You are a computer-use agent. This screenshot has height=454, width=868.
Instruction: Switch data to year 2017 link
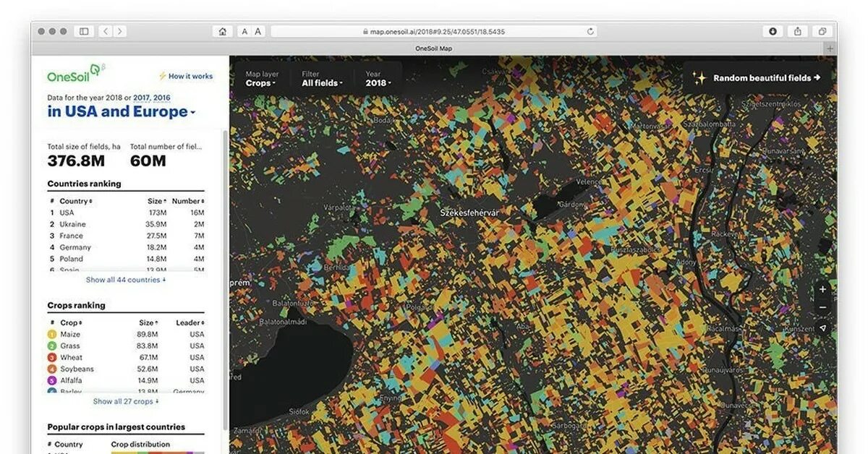point(142,98)
